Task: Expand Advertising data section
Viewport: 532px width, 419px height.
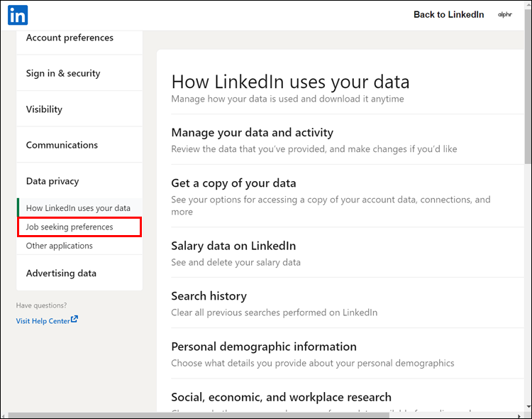Action: [x=61, y=273]
